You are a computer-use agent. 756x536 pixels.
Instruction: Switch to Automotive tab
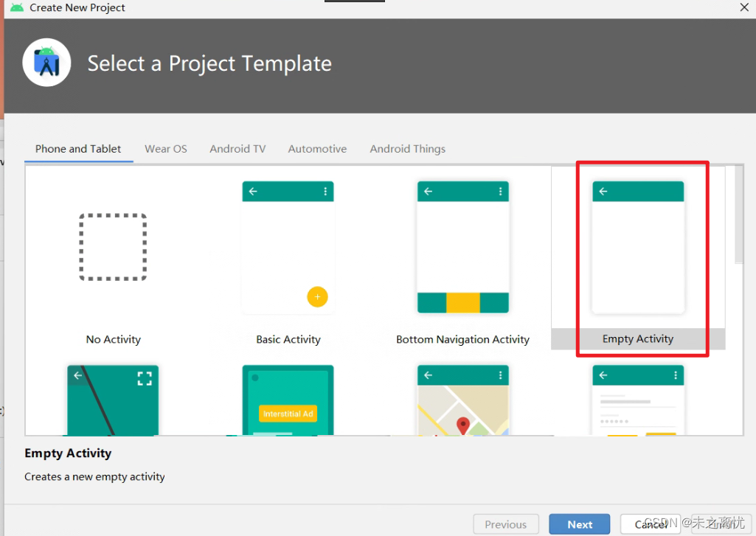click(x=317, y=149)
